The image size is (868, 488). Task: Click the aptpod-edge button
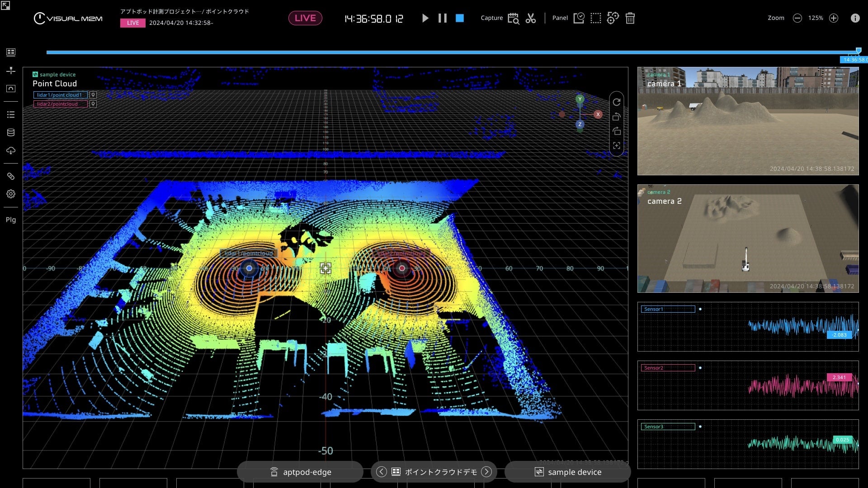pos(300,472)
